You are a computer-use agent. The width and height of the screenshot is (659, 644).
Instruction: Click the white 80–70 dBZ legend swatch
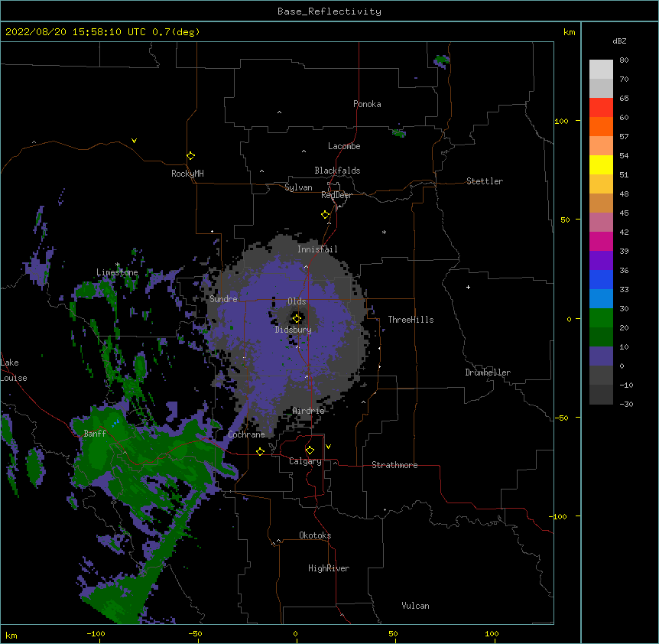pos(601,70)
